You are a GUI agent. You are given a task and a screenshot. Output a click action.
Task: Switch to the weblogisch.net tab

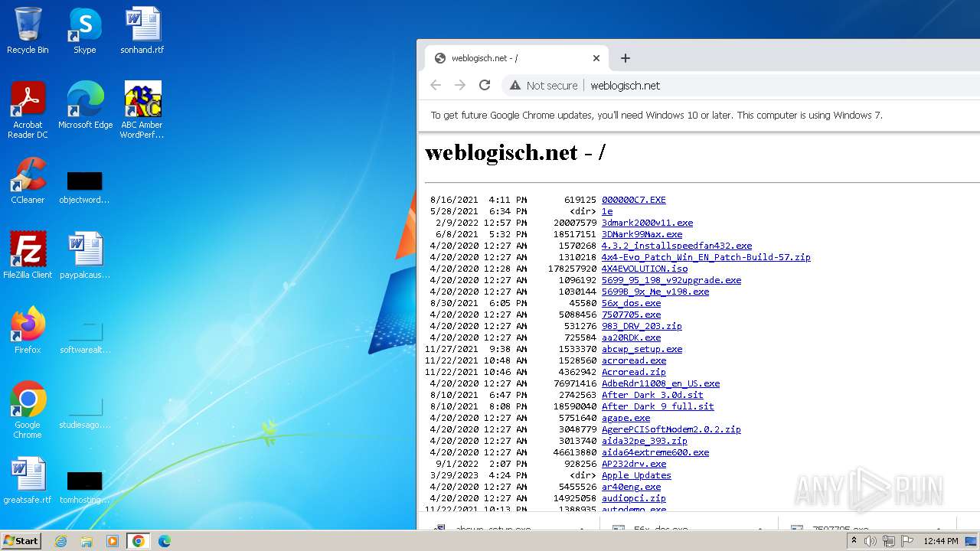pos(518,58)
